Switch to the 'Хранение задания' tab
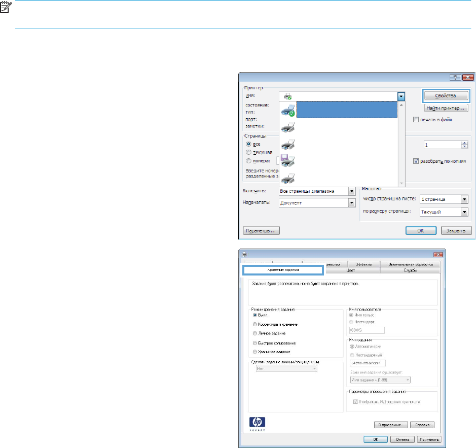The image size is (476, 448). 283,270
